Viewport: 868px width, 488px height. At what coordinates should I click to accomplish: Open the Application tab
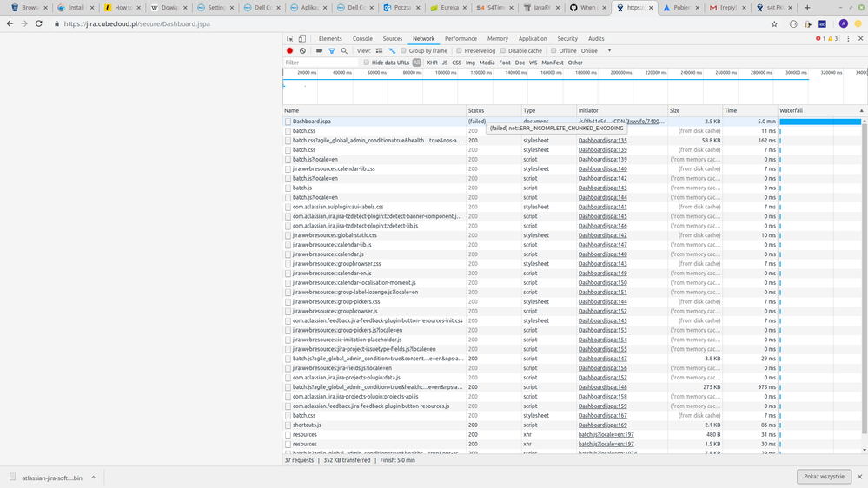pos(533,39)
